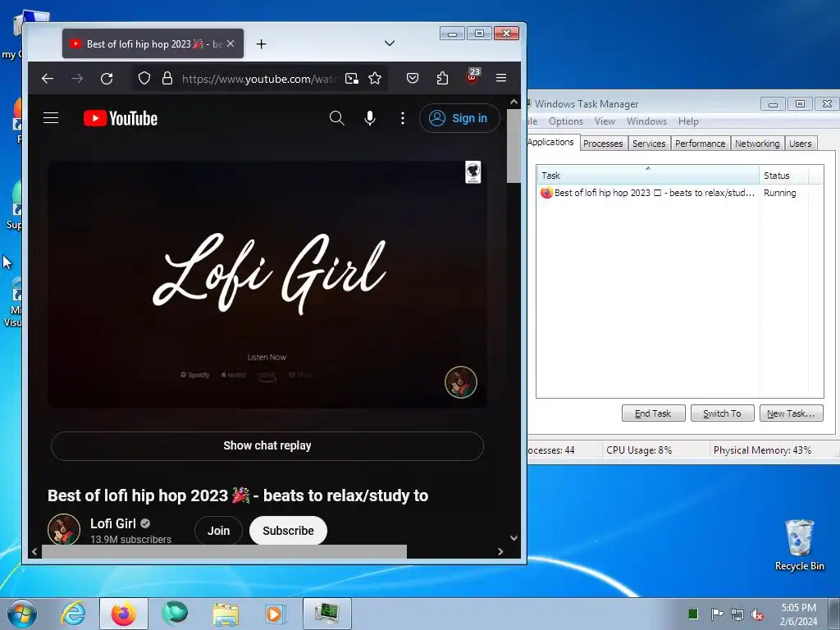Bookmark page with star icon
840x630 pixels.
point(375,79)
